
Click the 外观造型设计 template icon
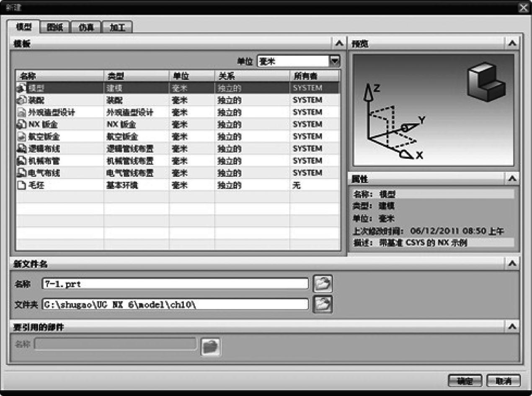click(21, 112)
